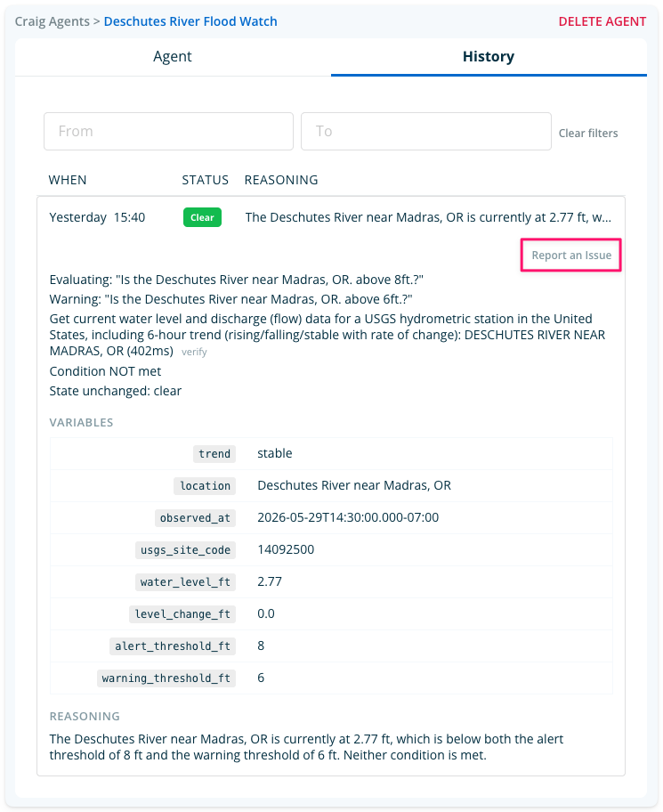Go to Craig Agents breadcrumb
Screen dimensions: 663x812
pos(52,21)
